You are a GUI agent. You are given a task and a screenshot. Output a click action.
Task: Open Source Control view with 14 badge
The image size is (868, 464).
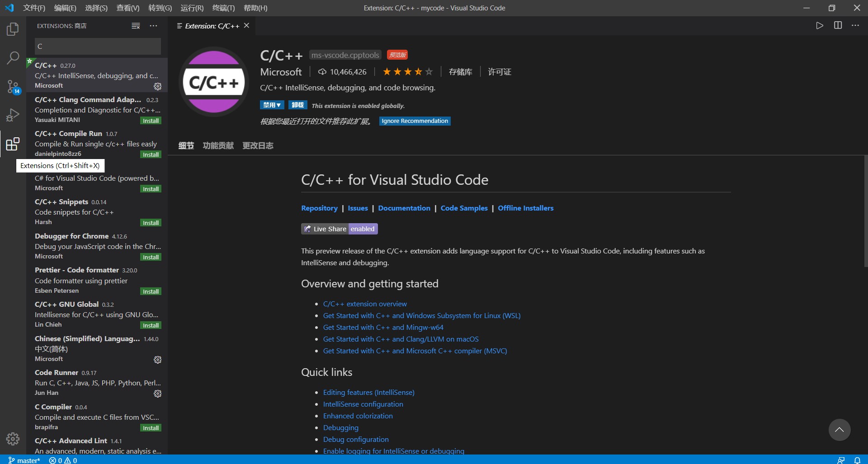coord(13,86)
